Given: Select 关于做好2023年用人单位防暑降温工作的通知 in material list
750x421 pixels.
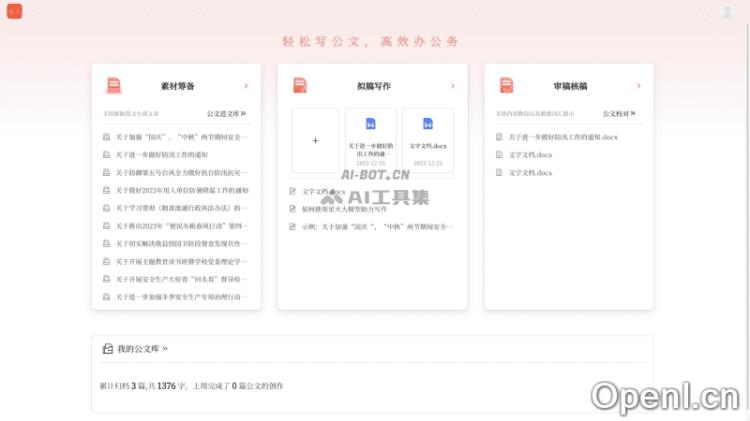Looking at the screenshot, I should tap(181, 190).
